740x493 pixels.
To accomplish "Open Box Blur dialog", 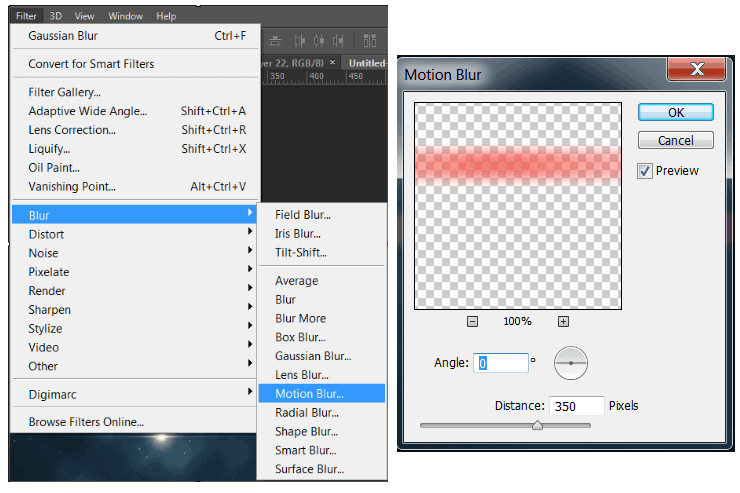I will click(322, 337).
